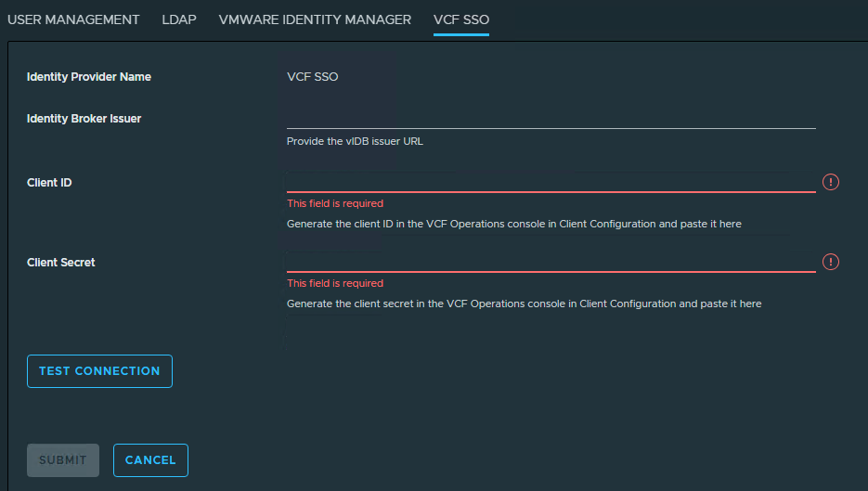Viewport: 868px width, 491px height.
Task: Go to VMware Identity Manager tab
Action: [315, 19]
